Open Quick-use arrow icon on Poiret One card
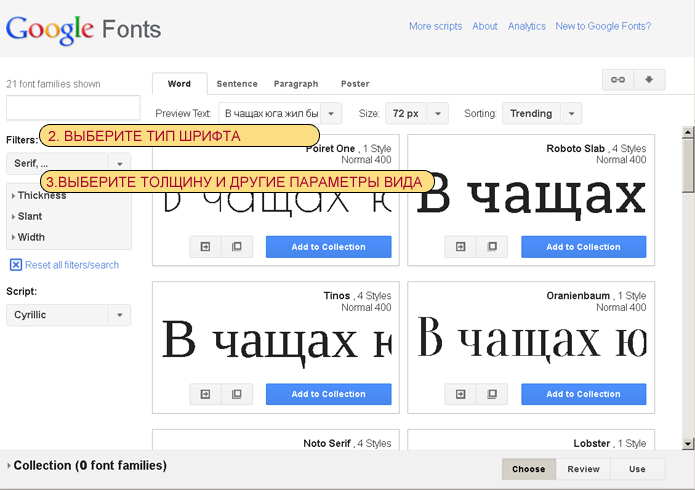 [205, 247]
